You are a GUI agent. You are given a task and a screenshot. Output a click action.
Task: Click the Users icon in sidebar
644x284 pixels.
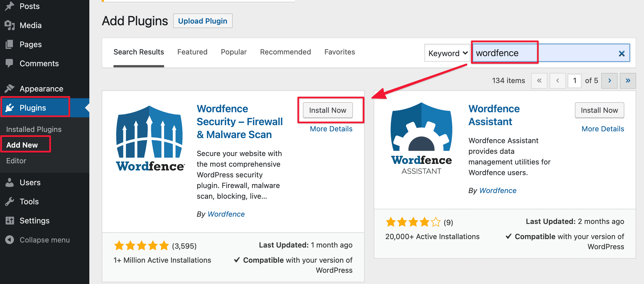pos(9,182)
